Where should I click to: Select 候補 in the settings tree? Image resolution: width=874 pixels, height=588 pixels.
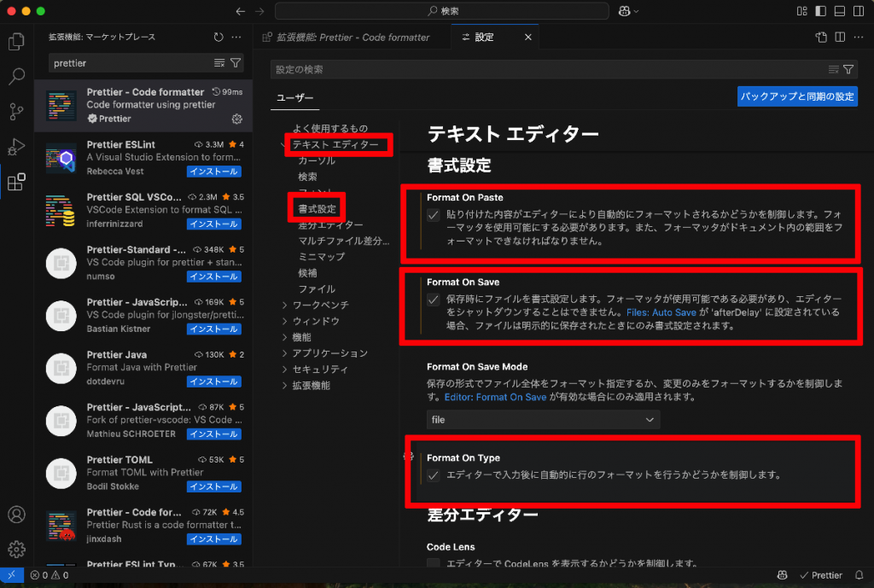click(307, 273)
